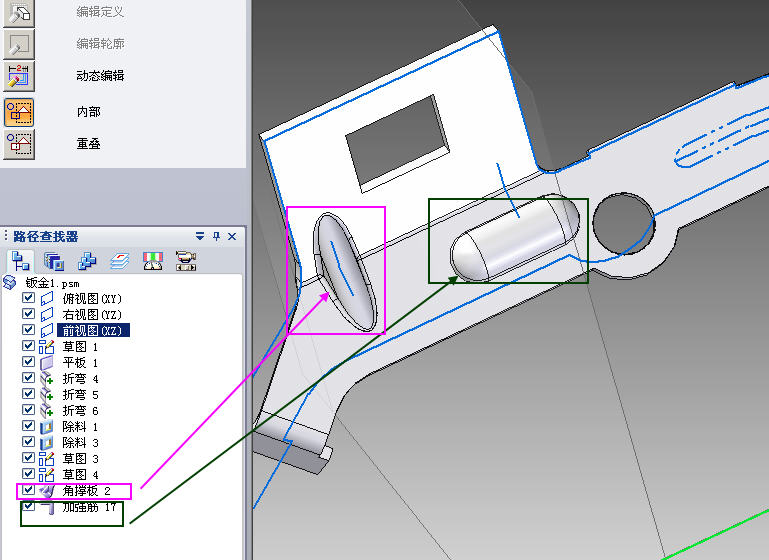Viewport: 769px width, 560px height.
Task: Click the 动态编辑 text label
Action: [x=100, y=76]
